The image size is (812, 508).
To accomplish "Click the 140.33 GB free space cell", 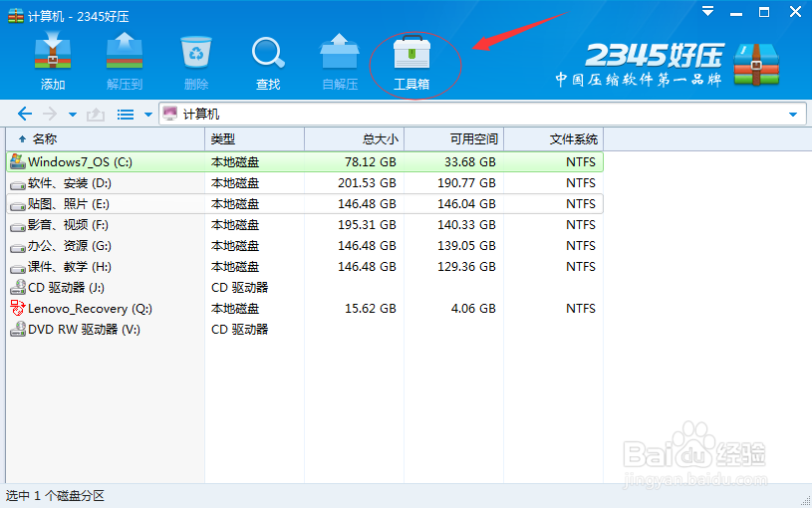I will click(466, 225).
